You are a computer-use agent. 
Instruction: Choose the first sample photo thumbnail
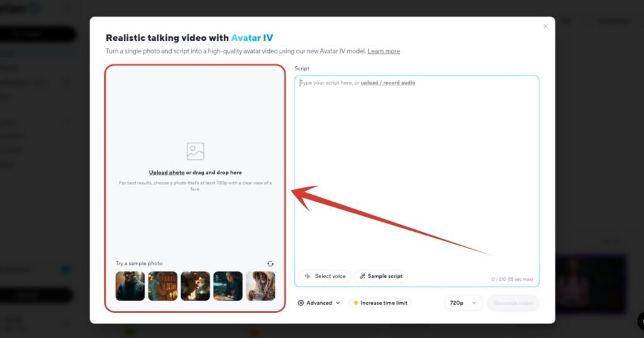tap(130, 286)
